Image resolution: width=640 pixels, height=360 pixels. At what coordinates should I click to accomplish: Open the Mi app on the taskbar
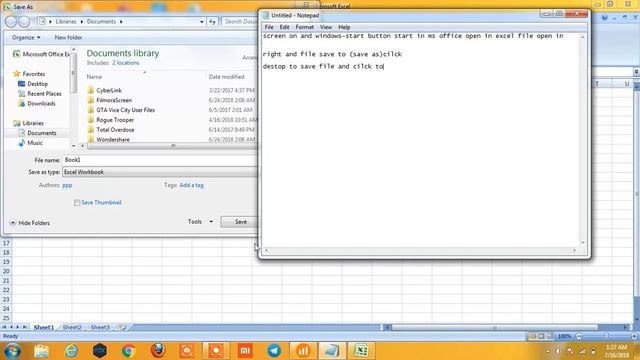click(245, 351)
